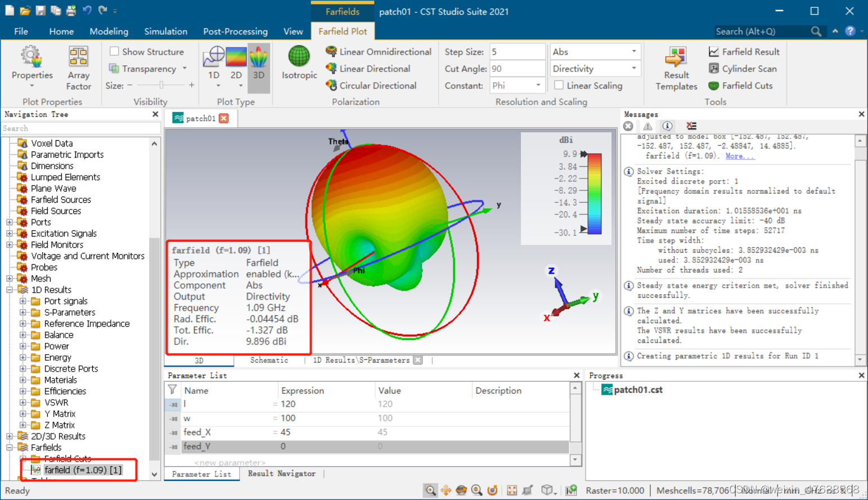Open the Directivity scaling dropdown
This screenshot has width=868, height=500.
(595, 69)
